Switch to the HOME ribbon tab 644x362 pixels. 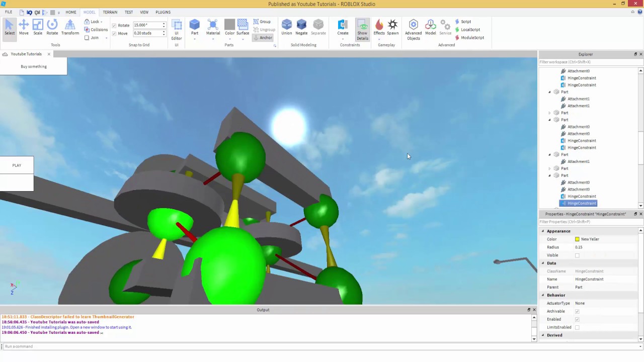[x=71, y=12]
